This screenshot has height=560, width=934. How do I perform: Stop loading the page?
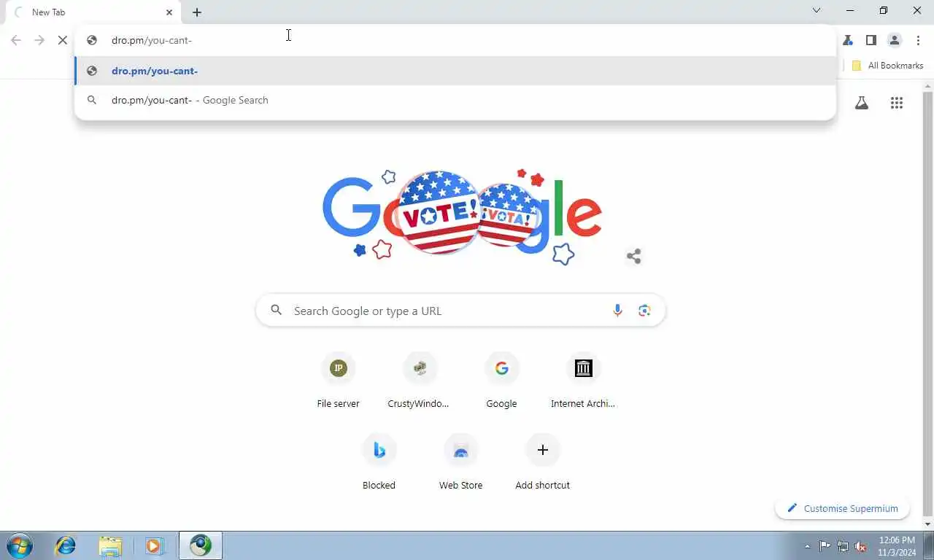tap(63, 40)
